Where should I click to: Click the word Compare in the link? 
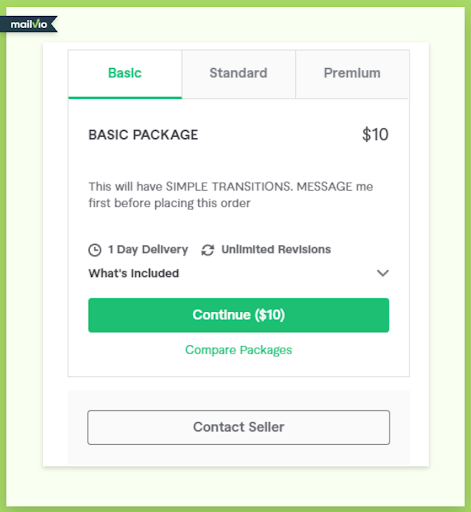point(211,350)
